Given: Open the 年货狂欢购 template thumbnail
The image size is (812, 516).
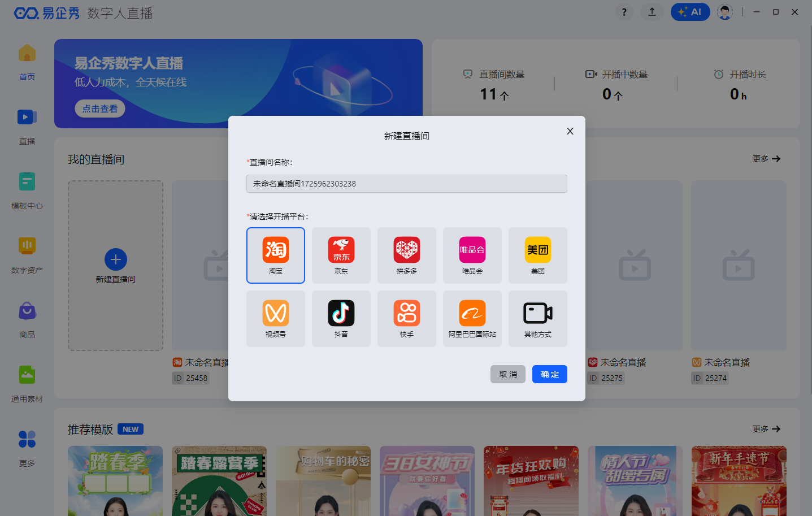Looking at the screenshot, I should click(x=531, y=481).
